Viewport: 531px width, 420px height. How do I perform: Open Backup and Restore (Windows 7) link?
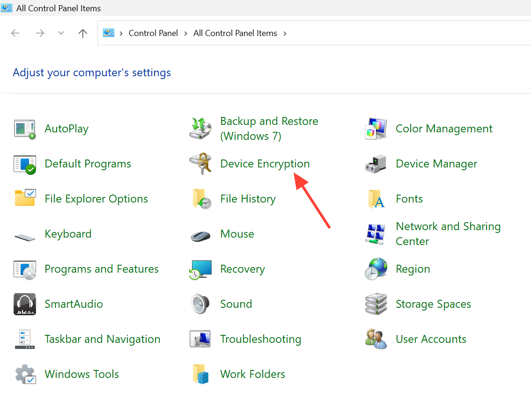pyautogui.click(x=269, y=129)
